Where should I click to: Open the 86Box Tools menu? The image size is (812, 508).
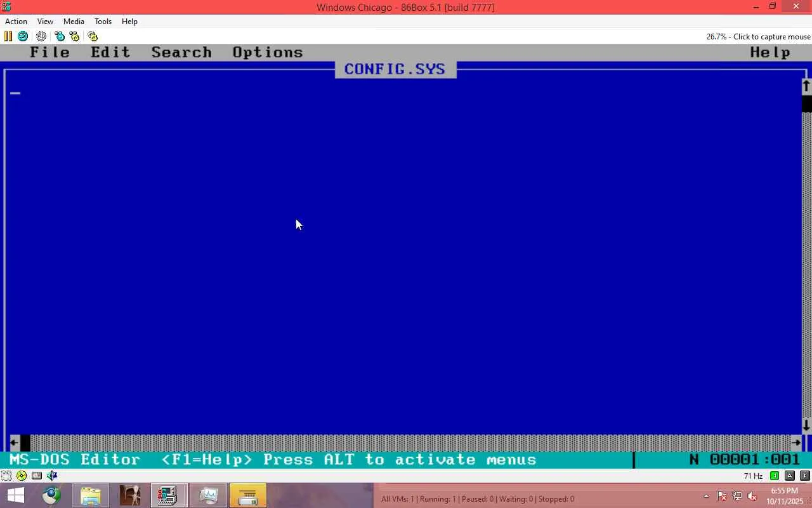tap(103, 21)
